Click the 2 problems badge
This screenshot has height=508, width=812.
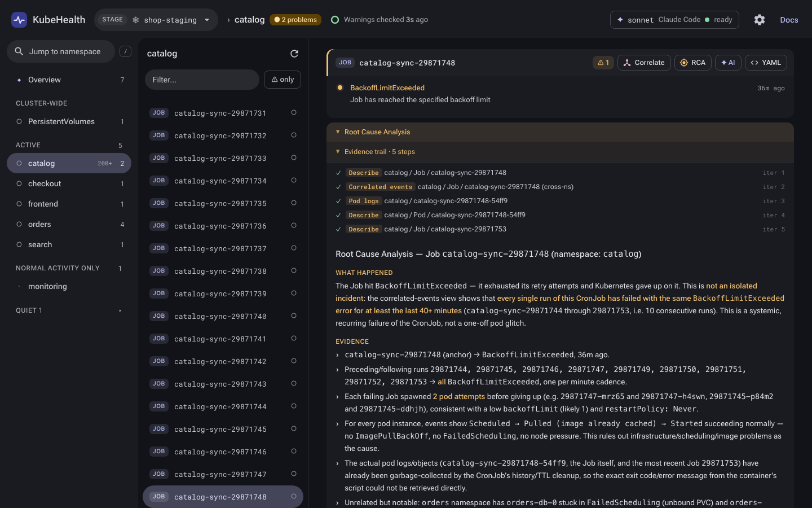click(295, 20)
